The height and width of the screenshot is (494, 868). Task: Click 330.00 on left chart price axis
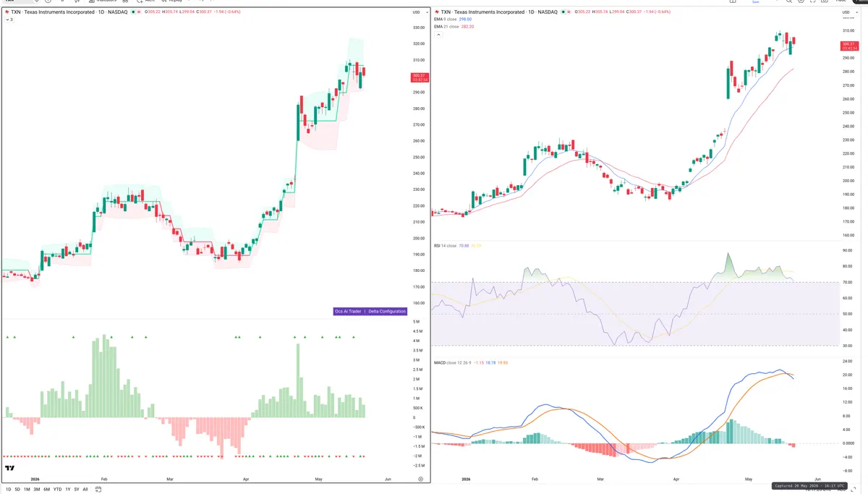(417, 27)
